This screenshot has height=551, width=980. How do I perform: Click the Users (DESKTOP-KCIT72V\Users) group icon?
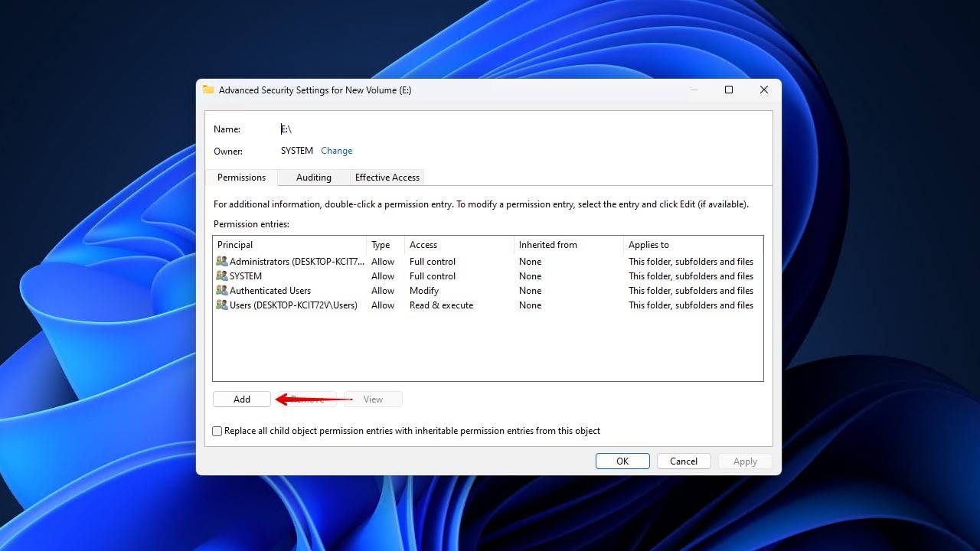[222, 305]
